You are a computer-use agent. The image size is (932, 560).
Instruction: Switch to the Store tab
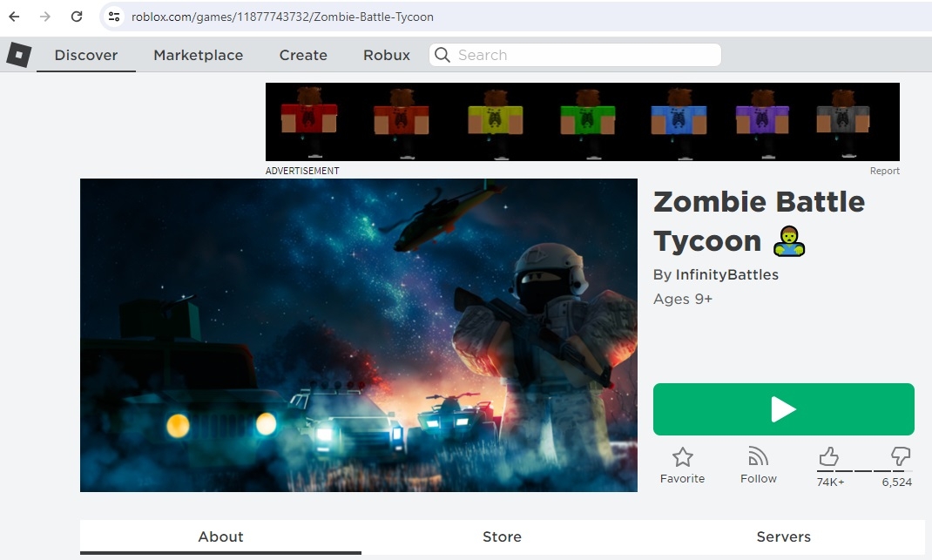(502, 537)
